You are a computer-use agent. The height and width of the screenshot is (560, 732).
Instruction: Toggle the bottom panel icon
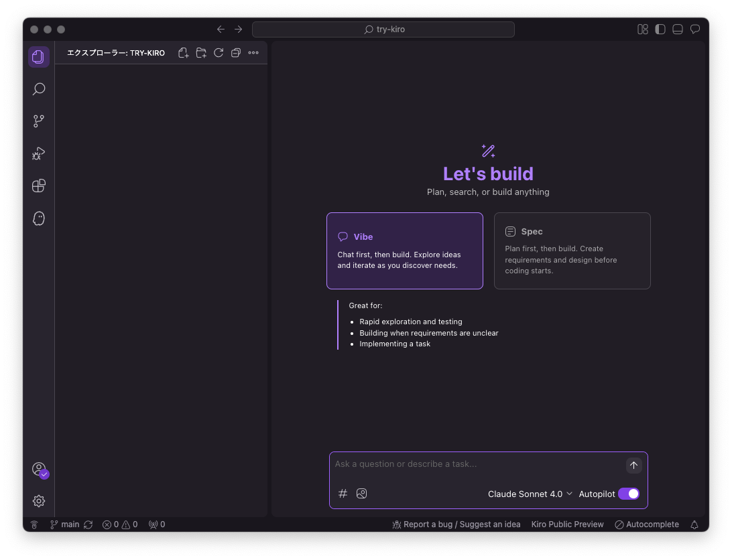[x=678, y=29]
